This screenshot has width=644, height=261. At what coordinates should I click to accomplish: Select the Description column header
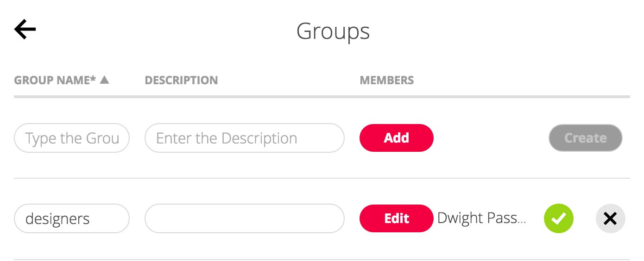(181, 80)
